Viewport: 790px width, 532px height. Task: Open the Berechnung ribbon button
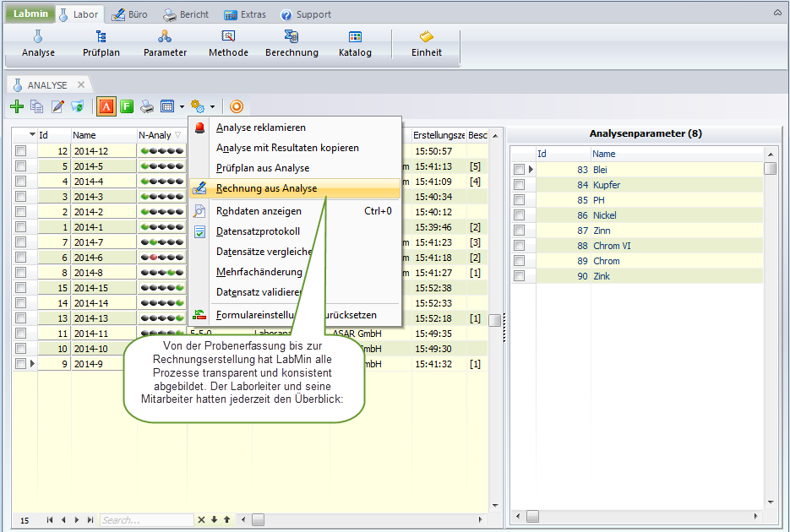coord(291,44)
